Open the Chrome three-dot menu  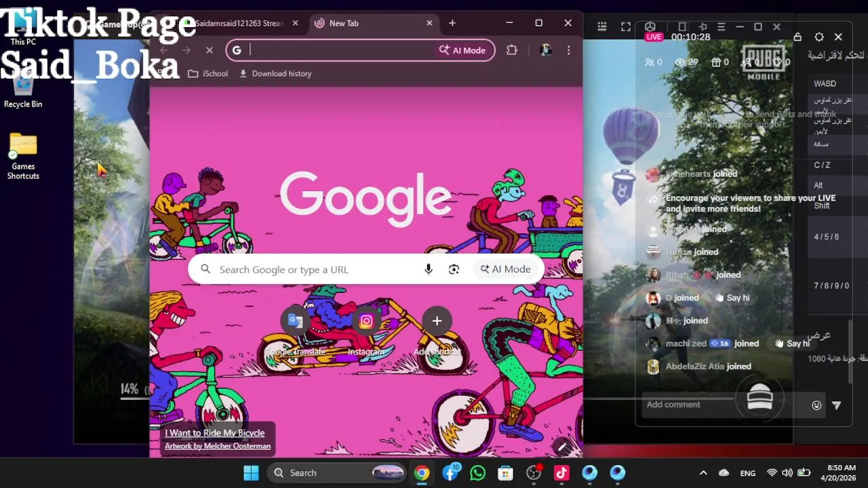(568, 50)
